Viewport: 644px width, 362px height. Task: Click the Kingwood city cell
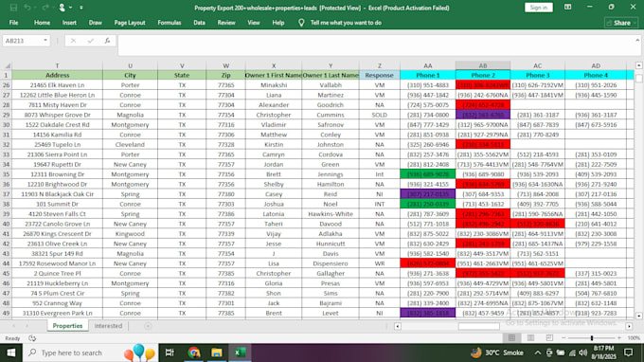point(130,234)
